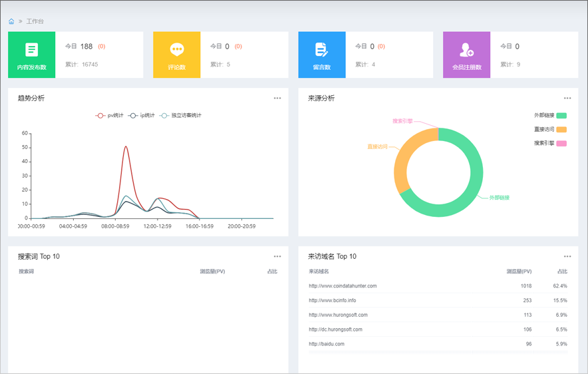This screenshot has width=588, height=374.
Task: Click the 工作台 breadcrumb item
Action: (35, 21)
